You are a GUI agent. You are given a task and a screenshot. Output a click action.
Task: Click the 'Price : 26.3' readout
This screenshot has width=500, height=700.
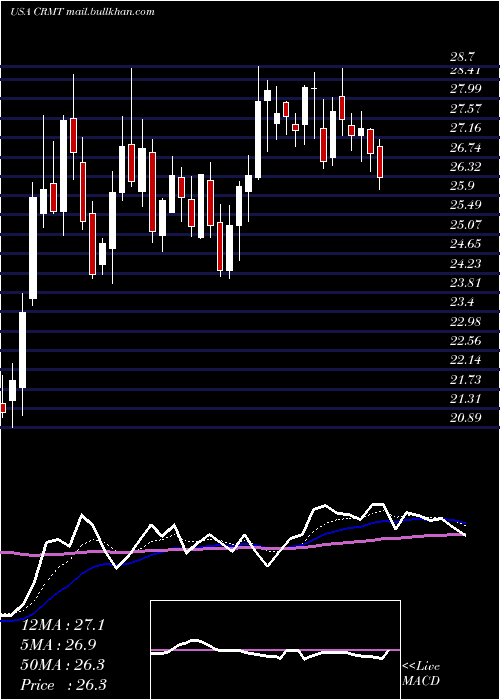pyautogui.click(x=64, y=684)
